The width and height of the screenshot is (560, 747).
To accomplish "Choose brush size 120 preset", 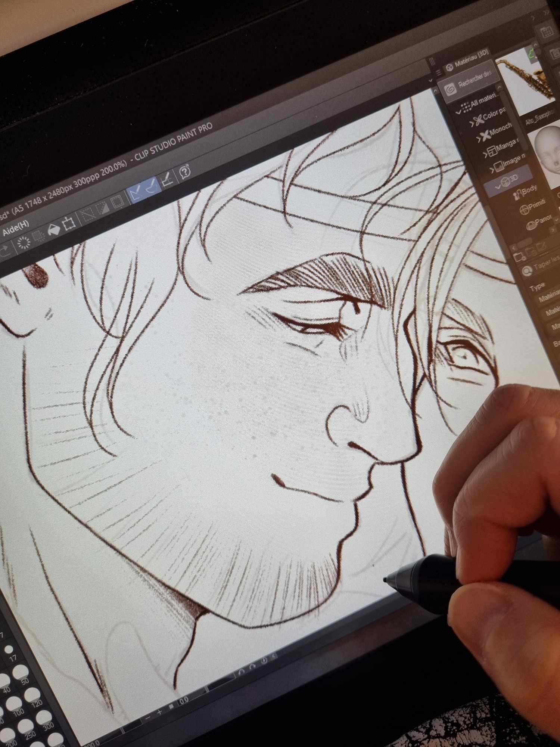I will 32,695.
